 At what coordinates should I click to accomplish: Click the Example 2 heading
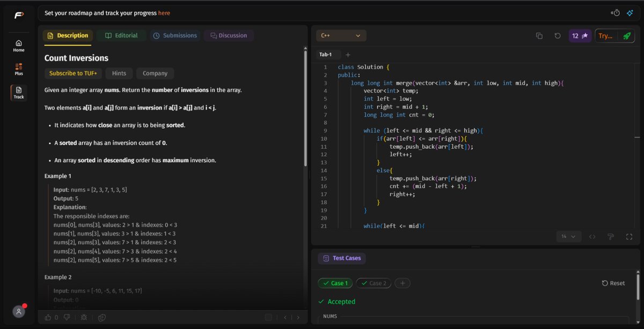[58, 277]
